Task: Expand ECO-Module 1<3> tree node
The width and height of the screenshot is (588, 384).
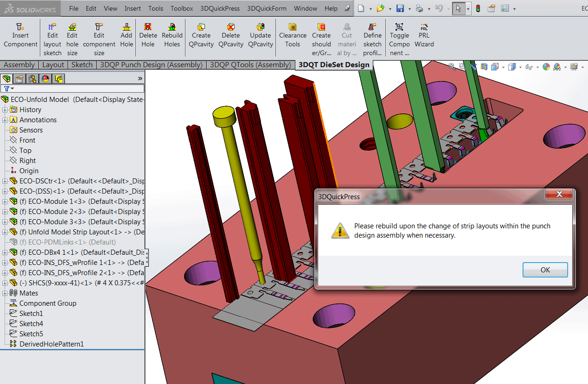Action: coord(5,201)
